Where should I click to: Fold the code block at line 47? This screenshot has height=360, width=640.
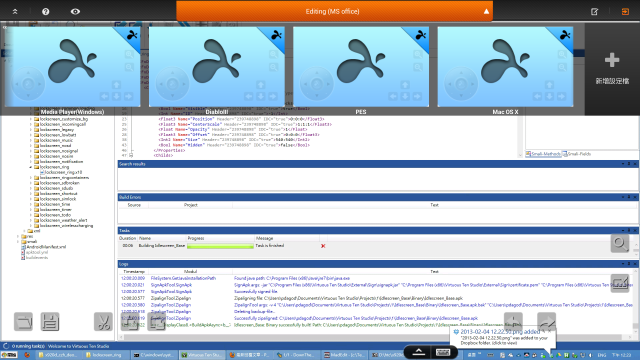pyautogui.click(x=131, y=155)
